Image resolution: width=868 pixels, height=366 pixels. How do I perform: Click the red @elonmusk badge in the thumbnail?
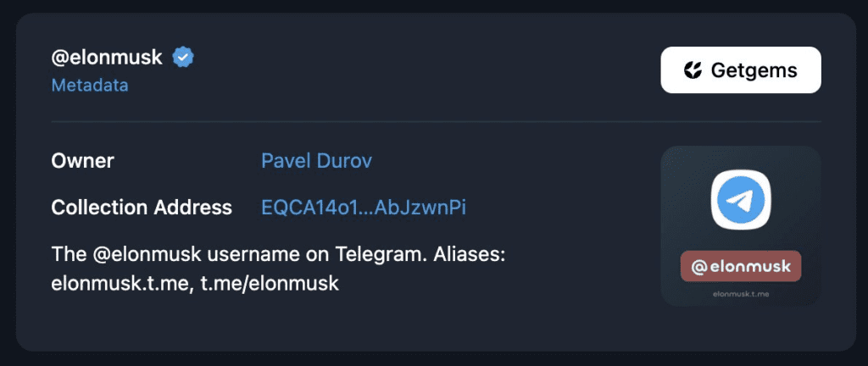coord(741,268)
